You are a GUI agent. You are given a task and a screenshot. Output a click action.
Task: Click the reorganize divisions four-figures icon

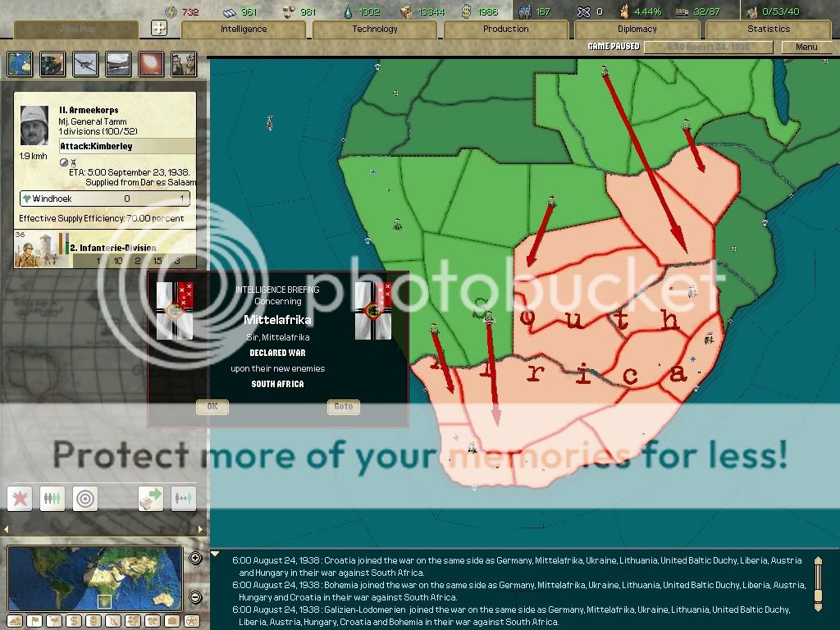coord(52,499)
